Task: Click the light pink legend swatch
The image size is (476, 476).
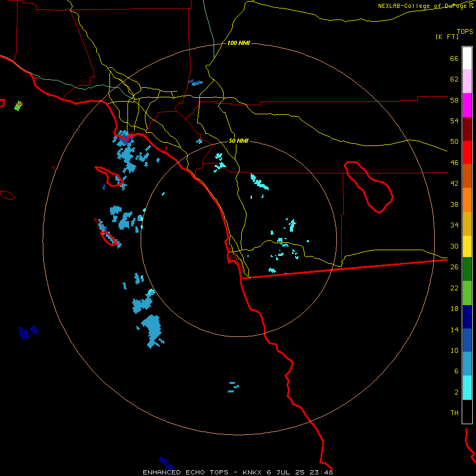Action: 467,81
